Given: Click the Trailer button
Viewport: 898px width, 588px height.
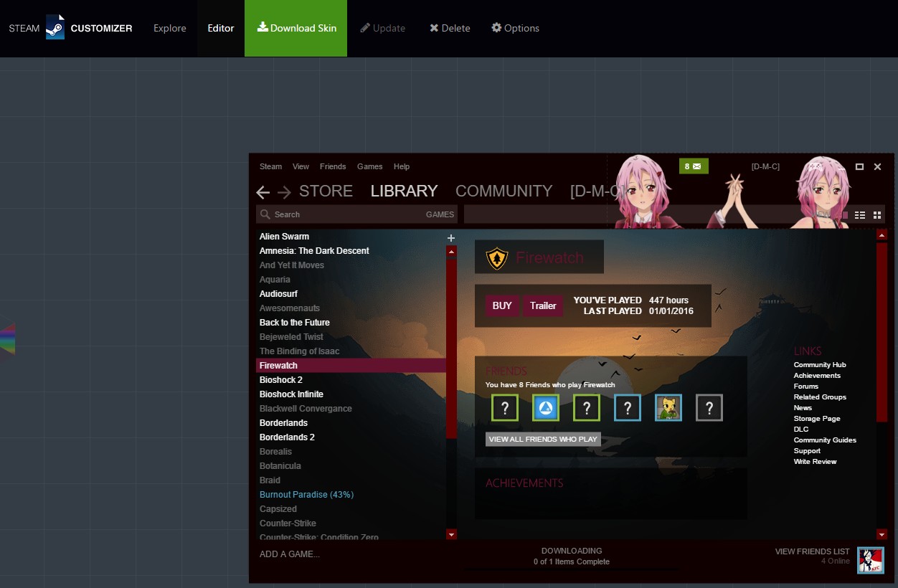Looking at the screenshot, I should (x=543, y=305).
